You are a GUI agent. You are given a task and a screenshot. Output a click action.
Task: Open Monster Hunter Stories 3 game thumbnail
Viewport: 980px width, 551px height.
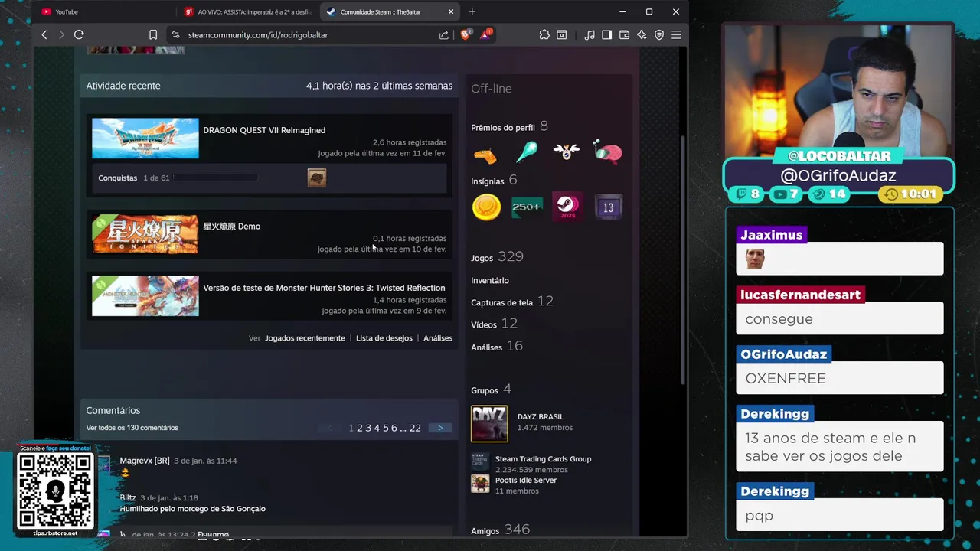coord(145,295)
